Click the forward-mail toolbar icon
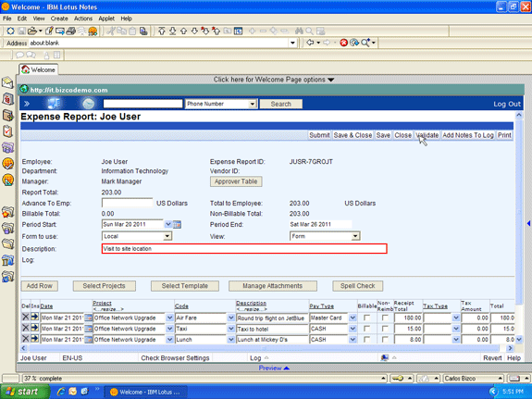 (x=60, y=31)
